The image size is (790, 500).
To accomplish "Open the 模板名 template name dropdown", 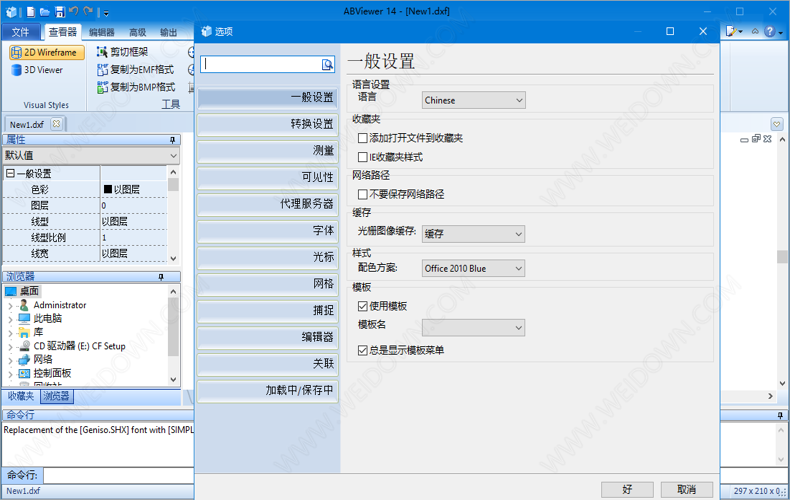I will point(473,328).
